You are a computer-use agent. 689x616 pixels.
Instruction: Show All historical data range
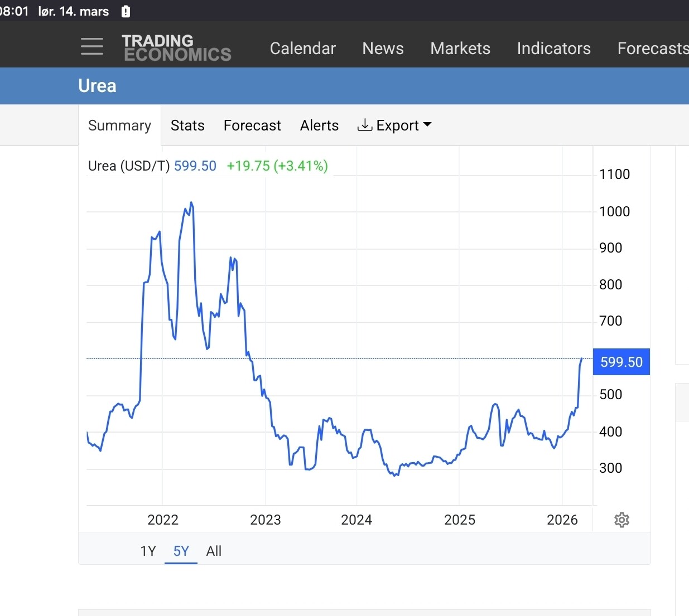coord(214,551)
